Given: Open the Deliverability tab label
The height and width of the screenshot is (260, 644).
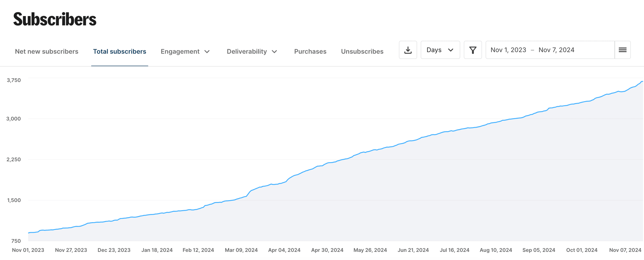Looking at the screenshot, I should pyautogui.click(x=247, y=51).
